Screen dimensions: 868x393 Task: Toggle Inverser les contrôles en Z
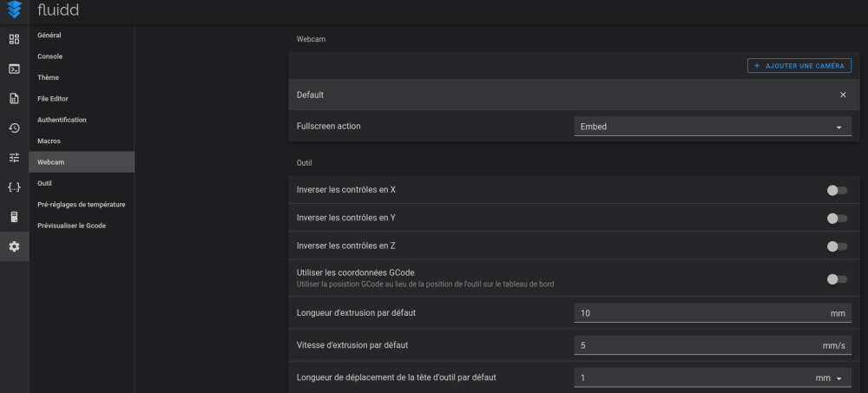click(837, 246)
